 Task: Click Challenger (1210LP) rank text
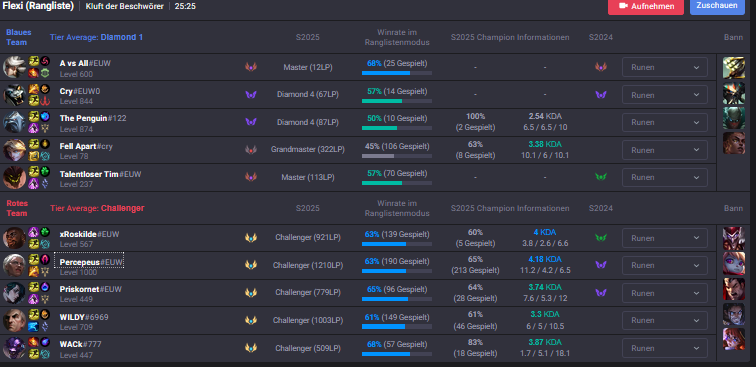coord(308,265)
